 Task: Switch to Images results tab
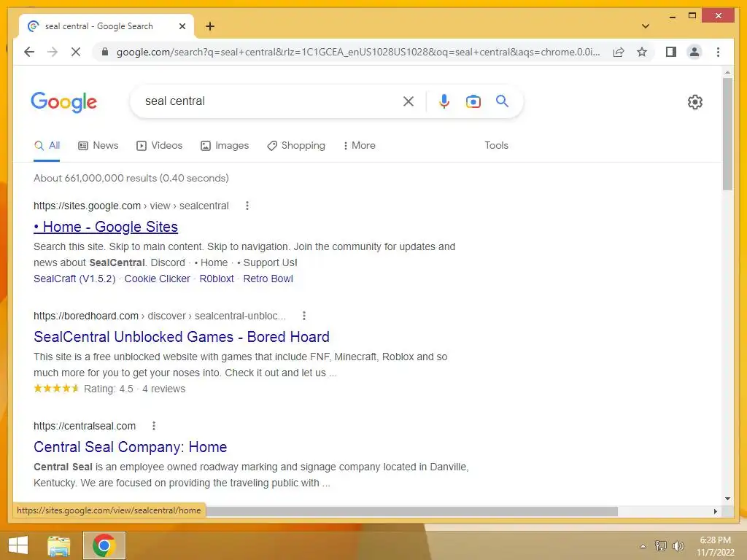(x=225, y=146)
